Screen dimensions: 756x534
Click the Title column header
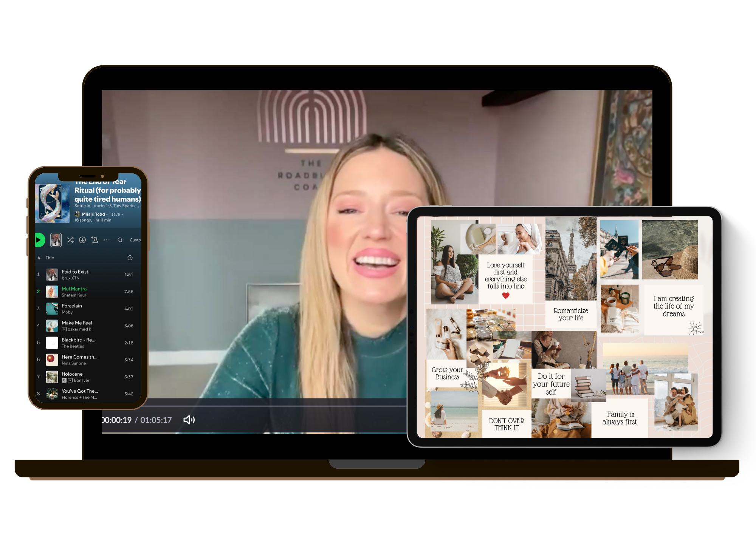click(x=50, y=258)
